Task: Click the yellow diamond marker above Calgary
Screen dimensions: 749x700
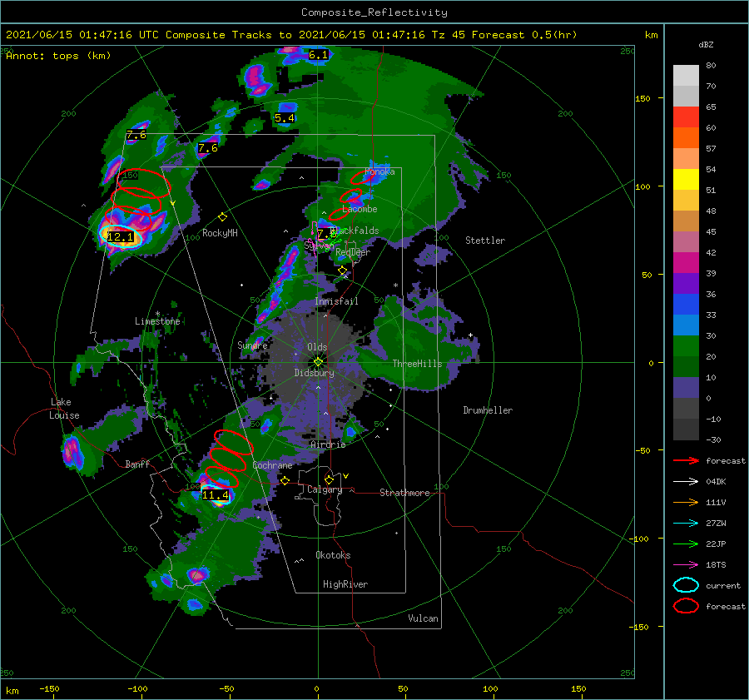Action: pos(329,479)
